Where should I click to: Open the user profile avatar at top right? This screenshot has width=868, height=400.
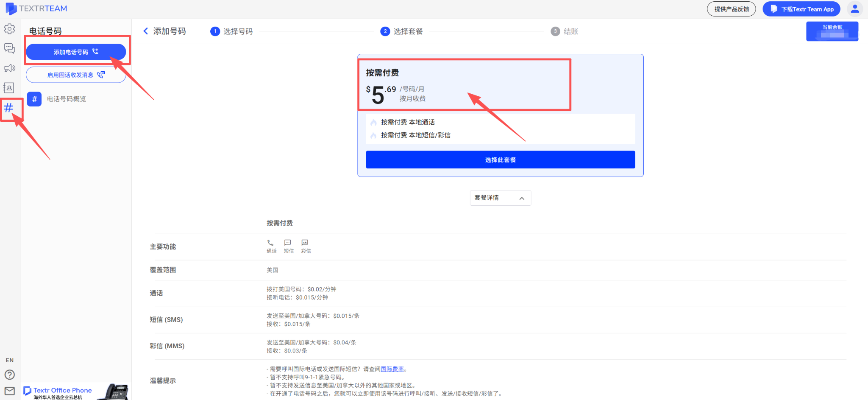click(855, 8)
